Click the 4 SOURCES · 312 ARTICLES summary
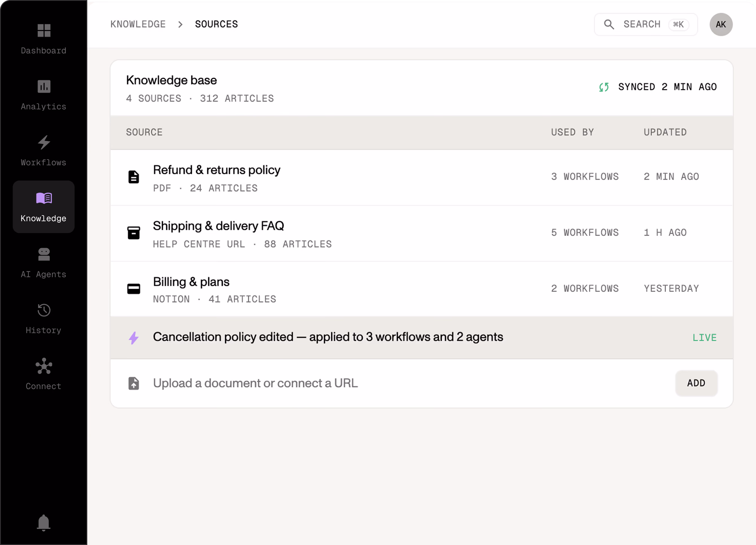Screen dimensions: 756x545 click(200, 99)
